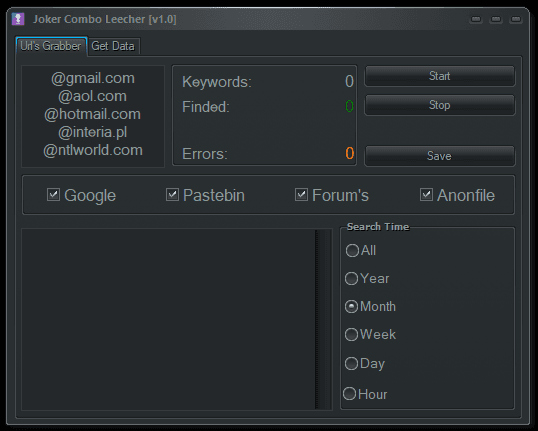Click the Joker app icon in title bar
This screenshot has height=431, width=538.
[18, 19]
